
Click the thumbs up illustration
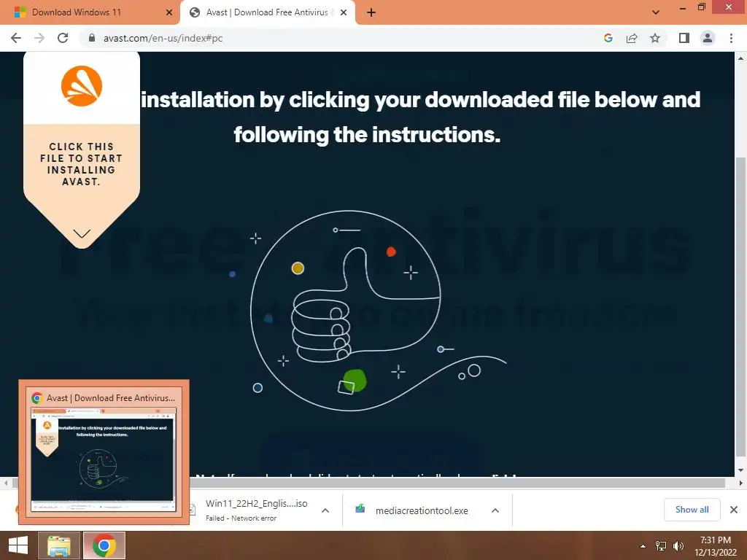point(365,309)
